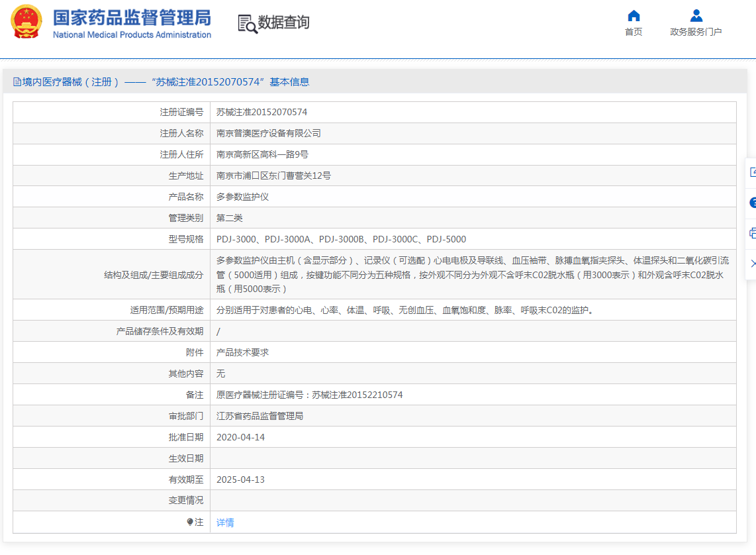Click the national emblem logo

[26, 22]
